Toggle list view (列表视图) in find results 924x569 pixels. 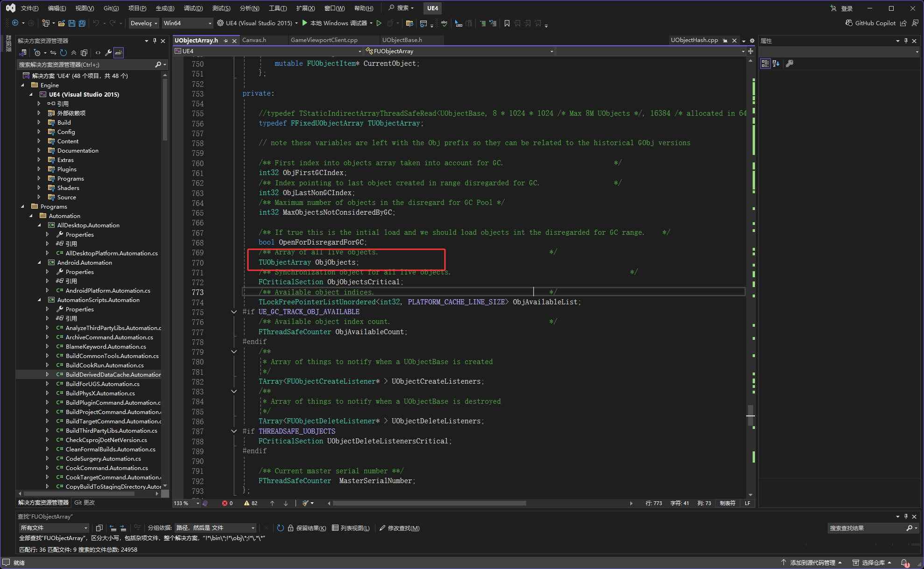pyautogui.click(x=351, y=528)
